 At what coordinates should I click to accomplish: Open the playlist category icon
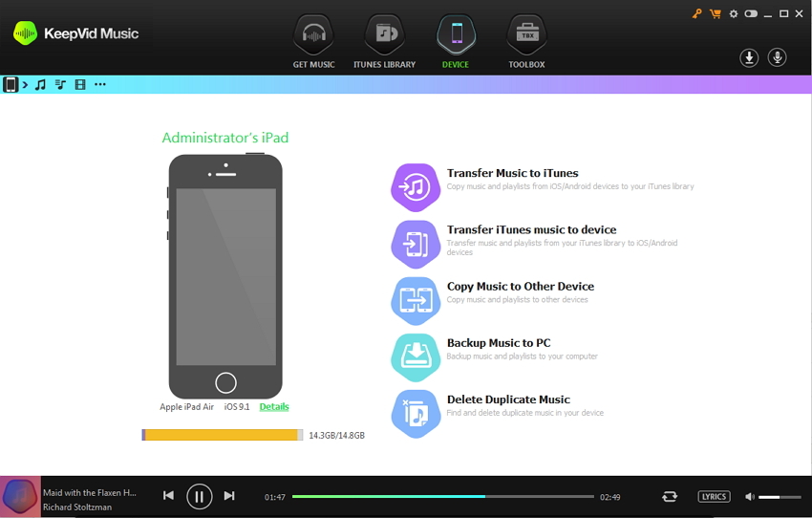tap(60, 84)
